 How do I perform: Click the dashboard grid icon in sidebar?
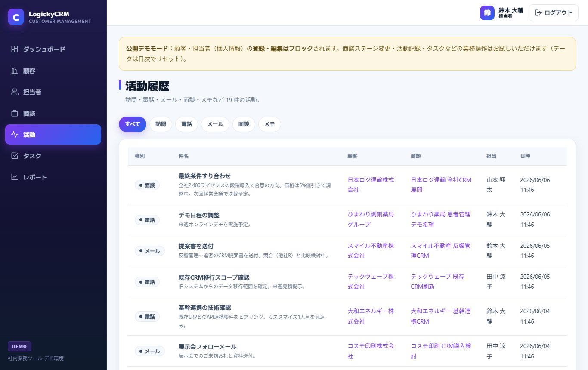(15, 49)
